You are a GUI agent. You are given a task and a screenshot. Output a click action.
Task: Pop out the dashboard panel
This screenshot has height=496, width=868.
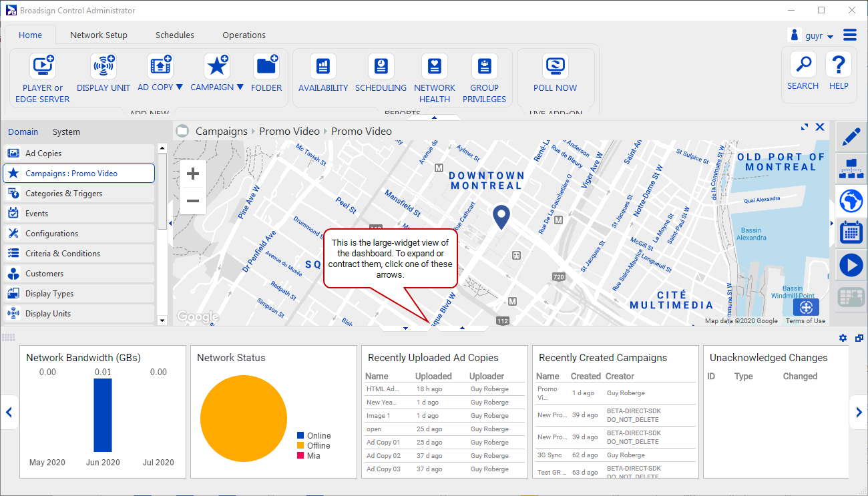(859, 338)
